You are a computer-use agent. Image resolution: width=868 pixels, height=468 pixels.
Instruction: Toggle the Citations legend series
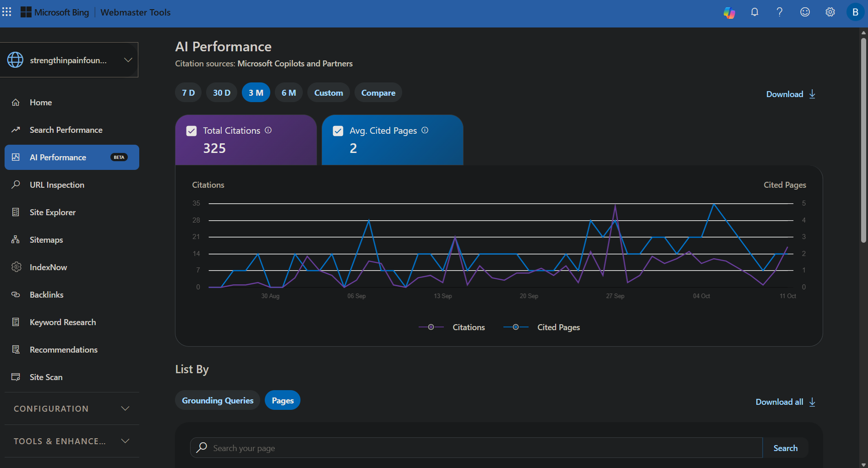coord(452,327)
